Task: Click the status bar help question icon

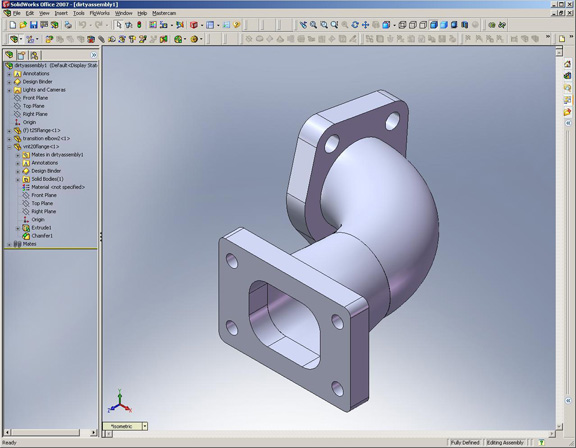Action: [541, 442]
